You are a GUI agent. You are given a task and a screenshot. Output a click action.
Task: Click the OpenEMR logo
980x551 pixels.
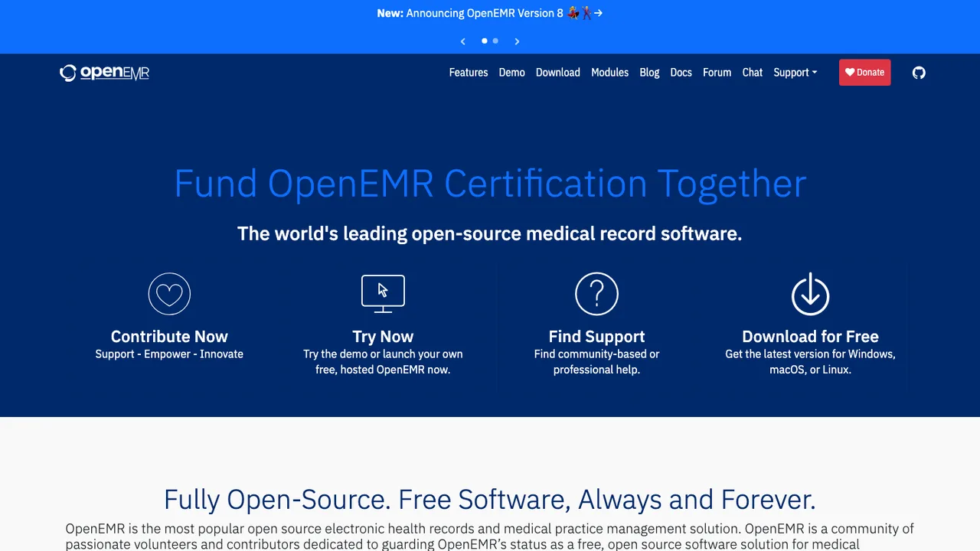[104, 73]
